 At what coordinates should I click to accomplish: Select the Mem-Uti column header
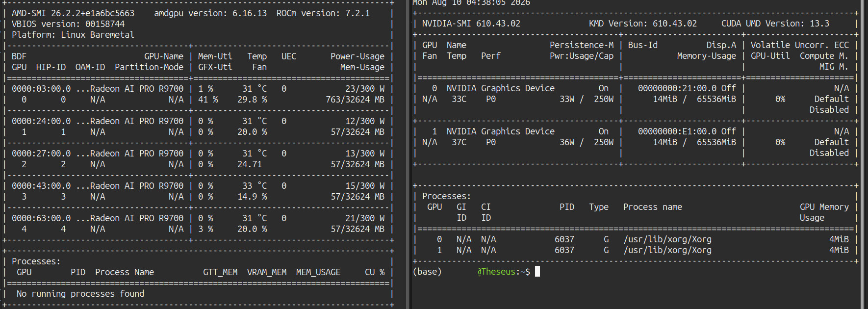tap(215, 56)
